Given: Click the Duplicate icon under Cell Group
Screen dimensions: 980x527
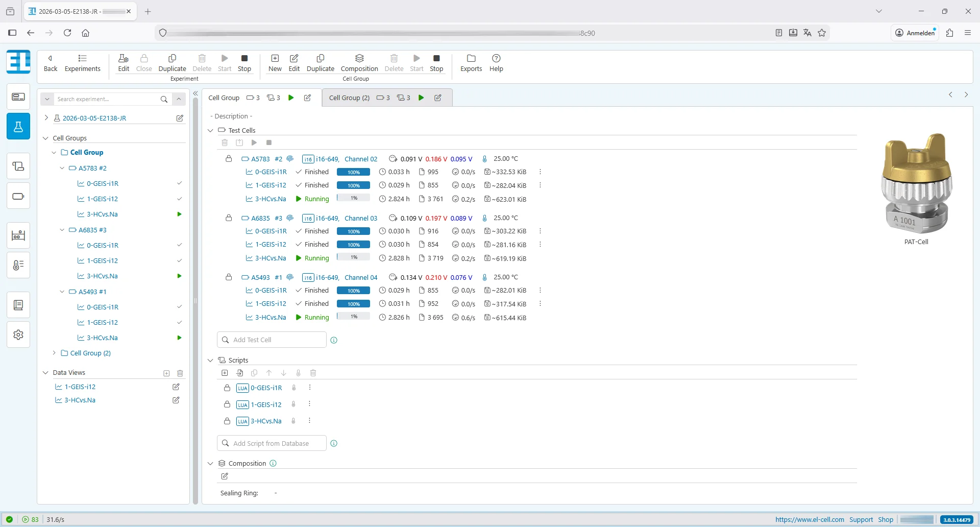Looking at the screenshot, I should (320, 62).
